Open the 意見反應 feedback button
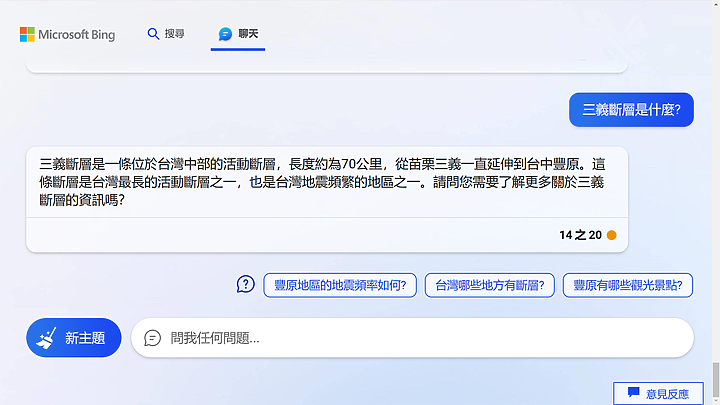The image size is (720, 405). (658, 394)
